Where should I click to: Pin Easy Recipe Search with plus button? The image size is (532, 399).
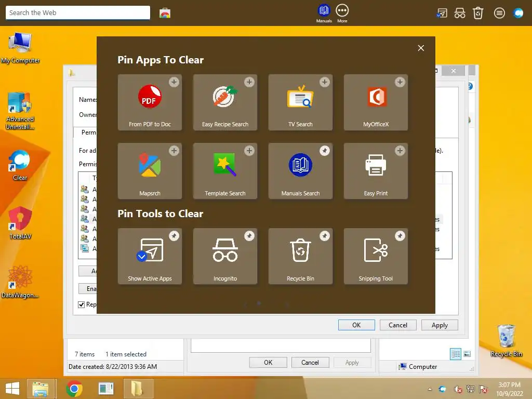249,82
